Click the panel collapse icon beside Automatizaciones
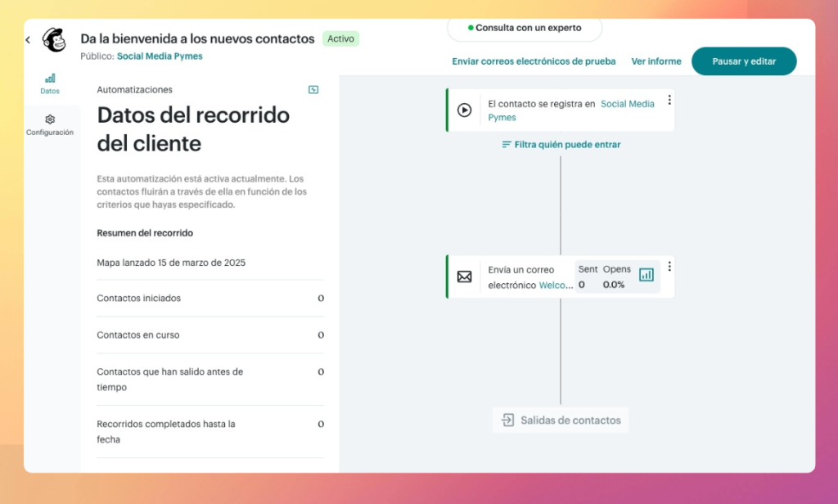This screenshot has width=838, height=504. [x=313, y=90]
